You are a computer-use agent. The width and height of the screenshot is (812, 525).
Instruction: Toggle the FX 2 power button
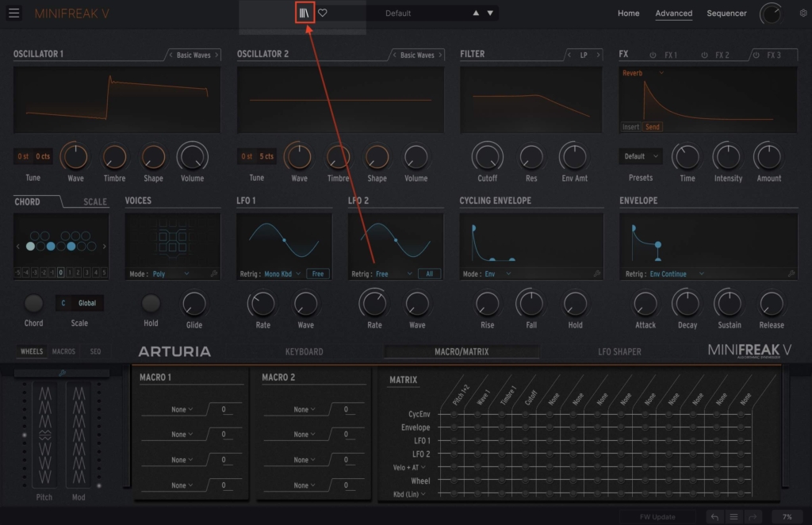coord(704,56)
